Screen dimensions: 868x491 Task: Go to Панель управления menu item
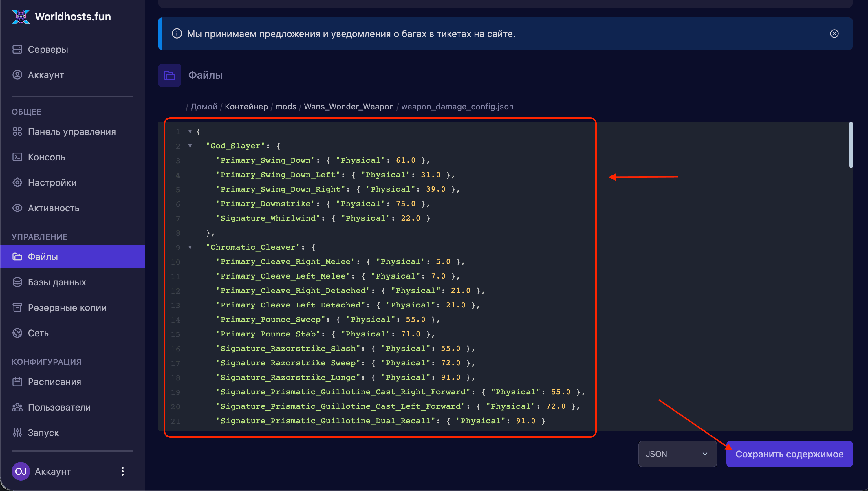tap(72, 131)
